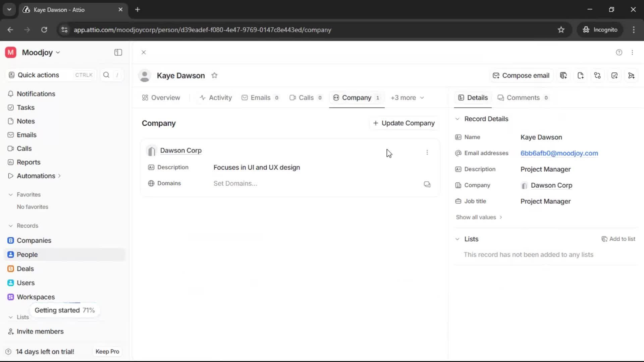
Task: Click the comment icon on the Domains row
Action: click(x=427, y=184)
